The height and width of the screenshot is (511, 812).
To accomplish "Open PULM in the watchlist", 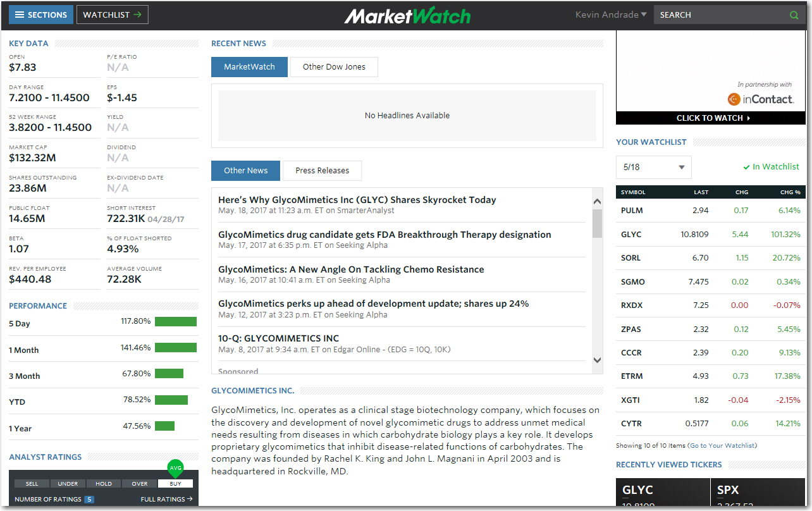I will (x=631, y=211).
